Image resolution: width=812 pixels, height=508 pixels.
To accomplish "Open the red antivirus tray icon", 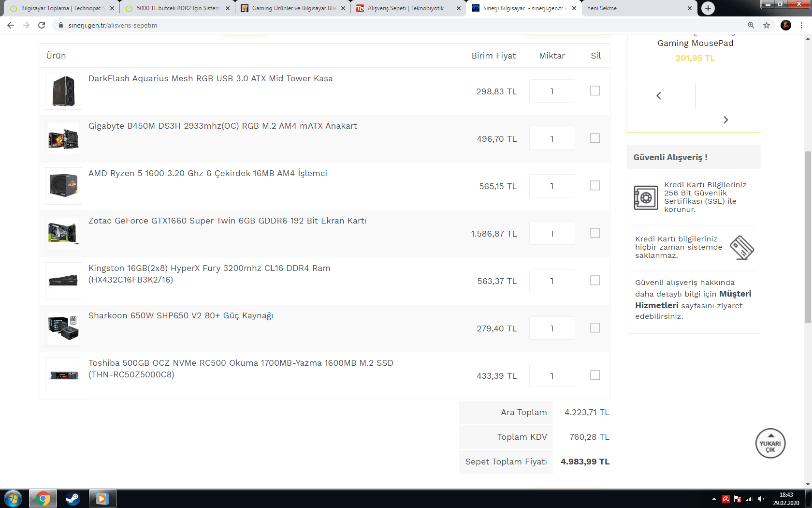I will pos(726,499).
